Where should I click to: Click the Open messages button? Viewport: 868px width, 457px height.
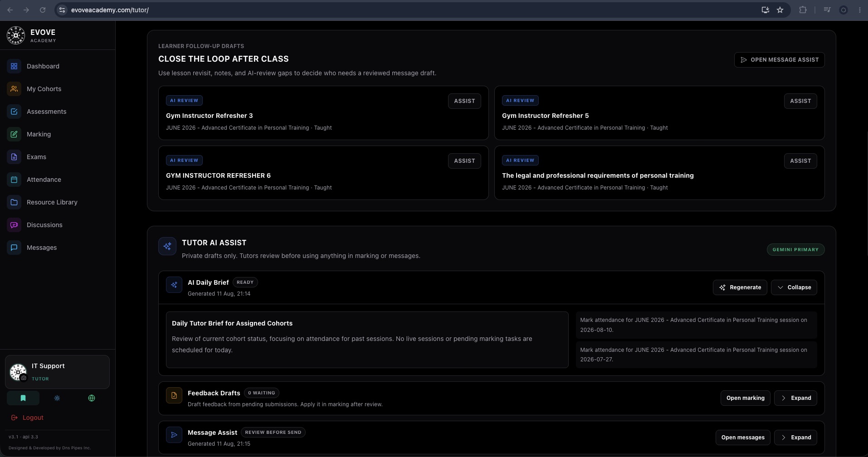coord(743,438)
